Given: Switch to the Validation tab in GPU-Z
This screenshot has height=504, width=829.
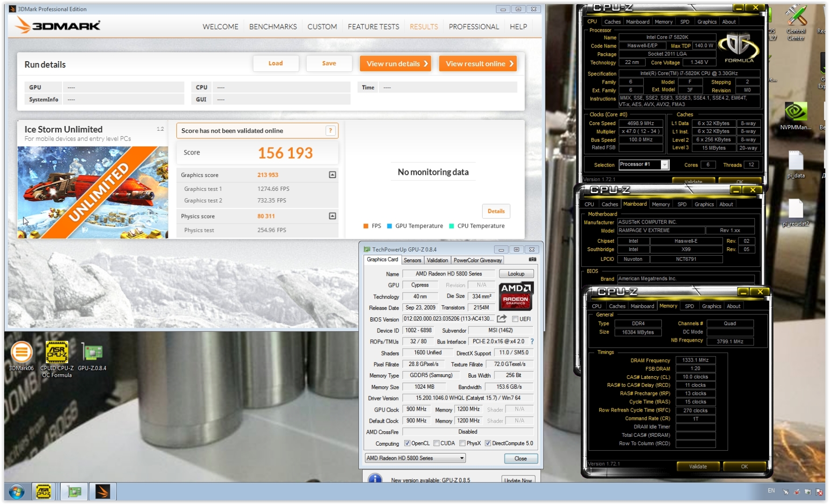Looking at the screenshot, I should tap(437, 260).
